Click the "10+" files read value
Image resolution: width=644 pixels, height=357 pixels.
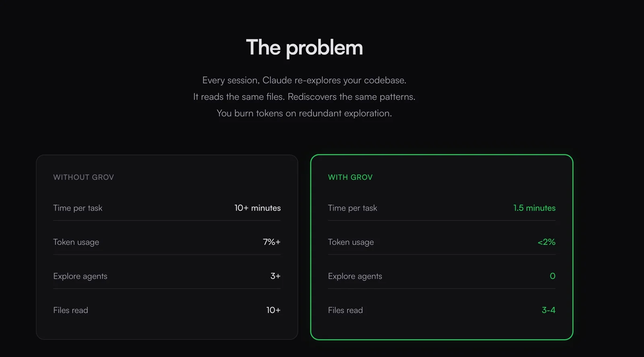pyautogui.click(x=273, y=310)
